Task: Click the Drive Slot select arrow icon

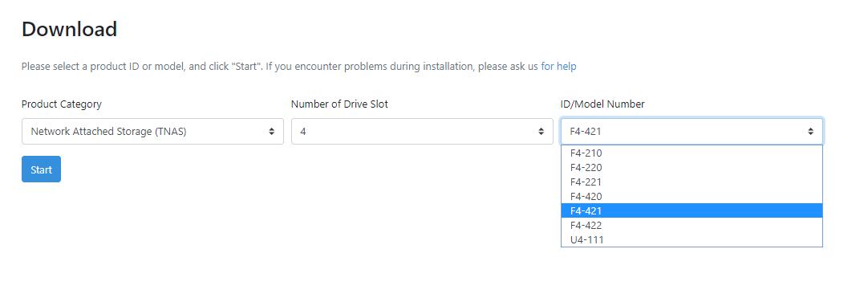Action: [x=541, y=131]
